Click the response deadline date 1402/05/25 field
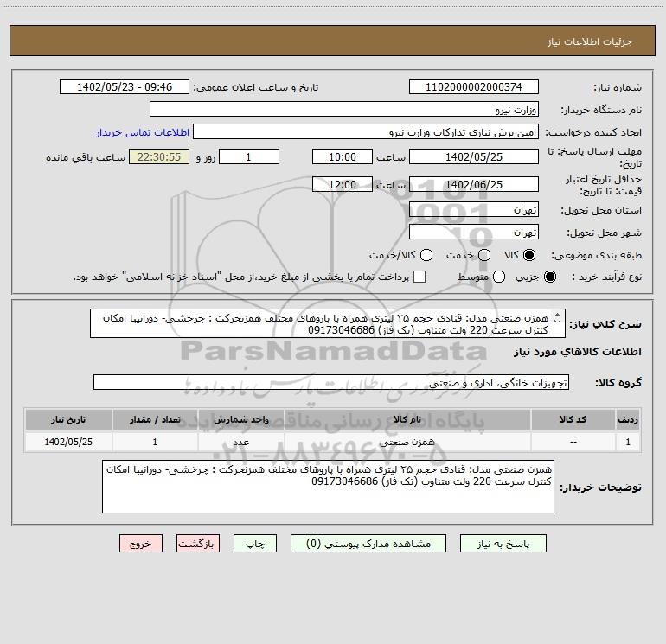Viewport: 666px width, 644px height. pyautogui.click(x=474, y=156)
